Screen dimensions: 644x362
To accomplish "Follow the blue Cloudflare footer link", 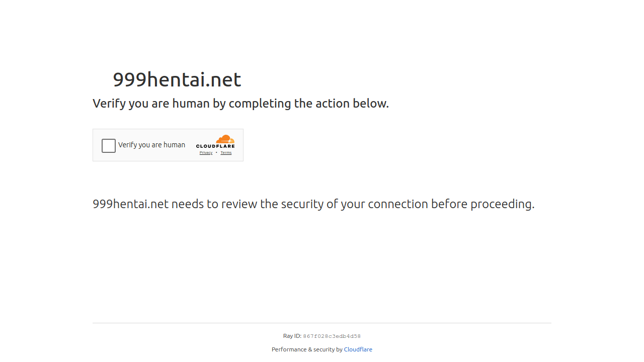I will (358, 349).
